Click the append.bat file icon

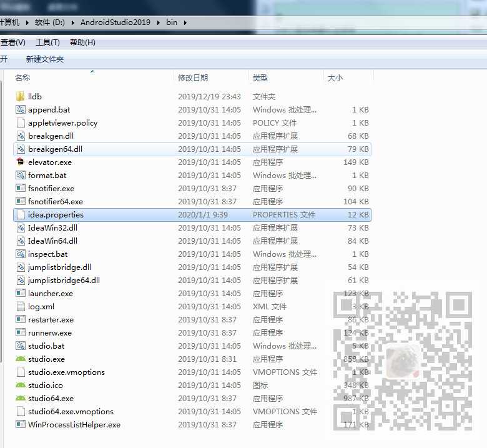point(21,109)
